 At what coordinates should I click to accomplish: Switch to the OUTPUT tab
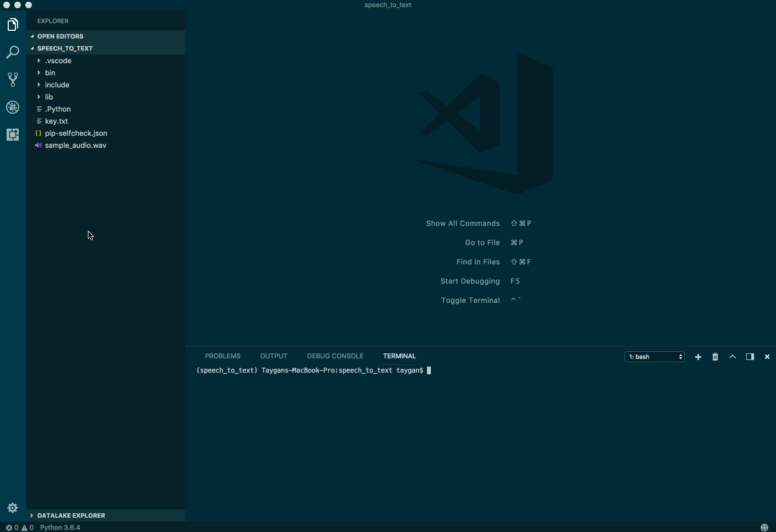274,356
